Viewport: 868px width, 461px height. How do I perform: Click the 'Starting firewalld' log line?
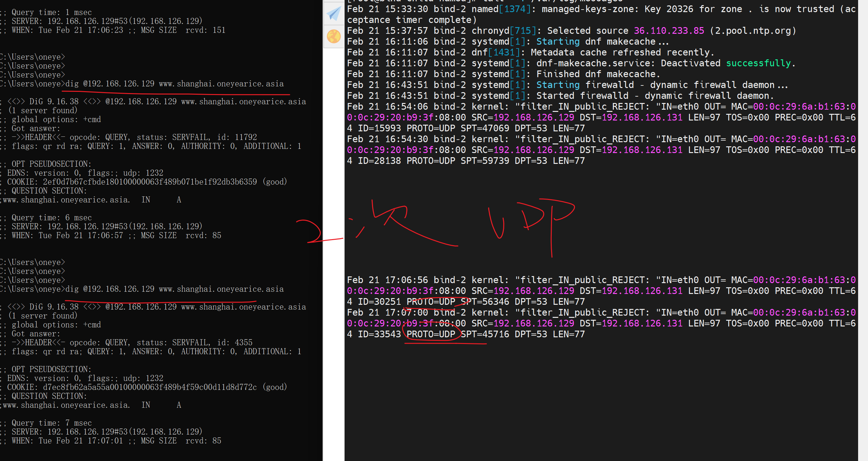tap(568, 85)
